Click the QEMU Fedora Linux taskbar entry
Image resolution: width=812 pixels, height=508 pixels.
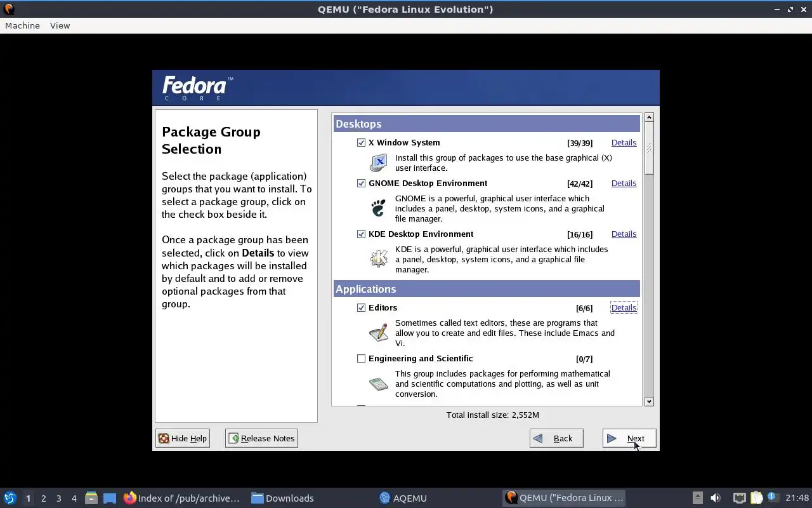(565, 498)
